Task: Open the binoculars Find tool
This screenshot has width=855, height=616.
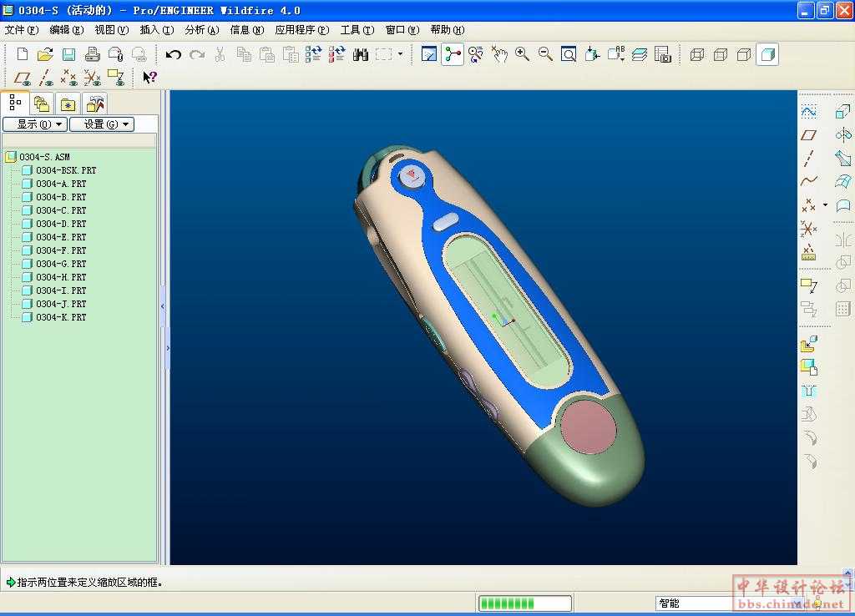Action: 361,54
